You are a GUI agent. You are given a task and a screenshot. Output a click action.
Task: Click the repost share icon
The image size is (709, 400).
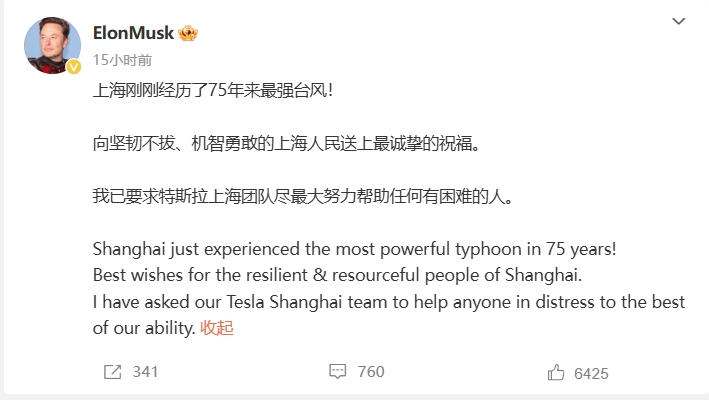coord(112,372)
